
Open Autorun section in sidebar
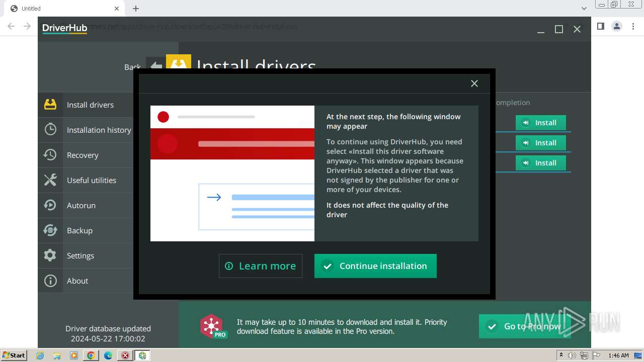[86, 205]
